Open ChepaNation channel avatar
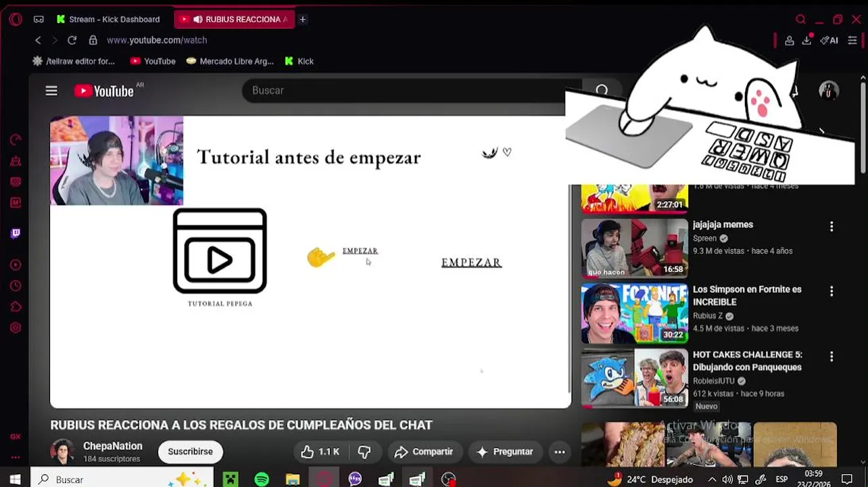The width and height of the screenshot is (868, 487). pos(63,451)
